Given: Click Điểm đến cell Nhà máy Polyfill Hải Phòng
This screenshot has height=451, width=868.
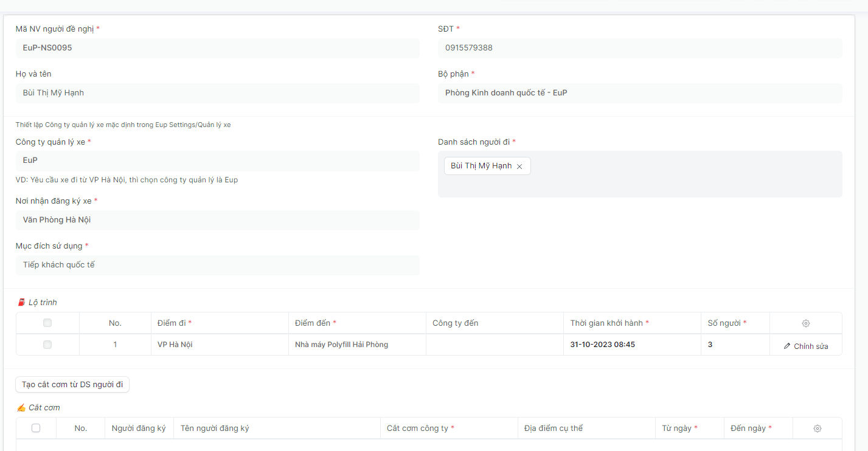Looking at the screenshot, I should [356, 345].
